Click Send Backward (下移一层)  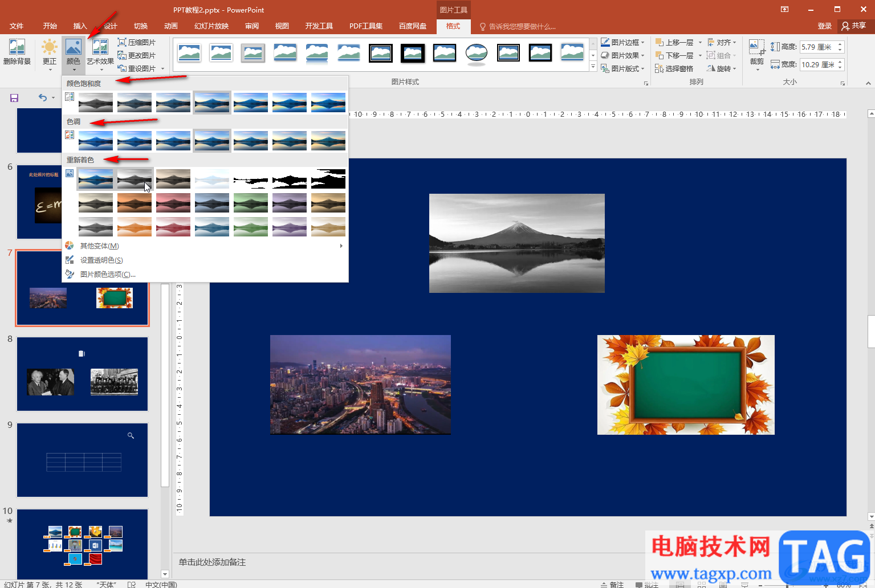point(675,55)
